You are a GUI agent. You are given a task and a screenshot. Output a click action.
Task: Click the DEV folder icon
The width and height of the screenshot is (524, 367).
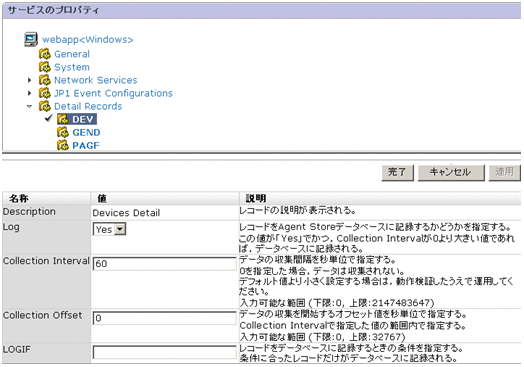point(63,119)
